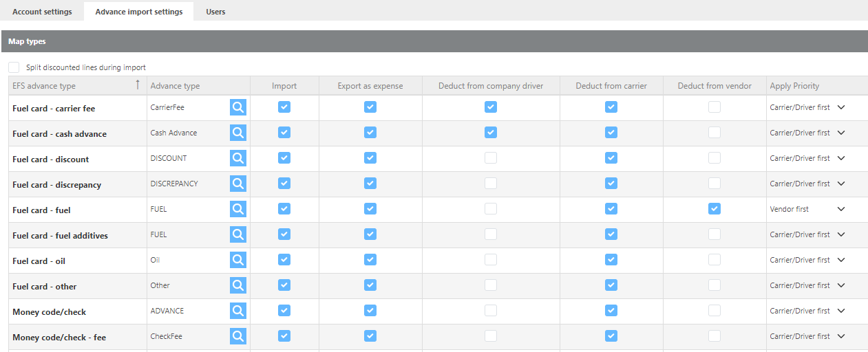
Task: Enable Split discounted lines during import
Action: (x=14, y=67)
